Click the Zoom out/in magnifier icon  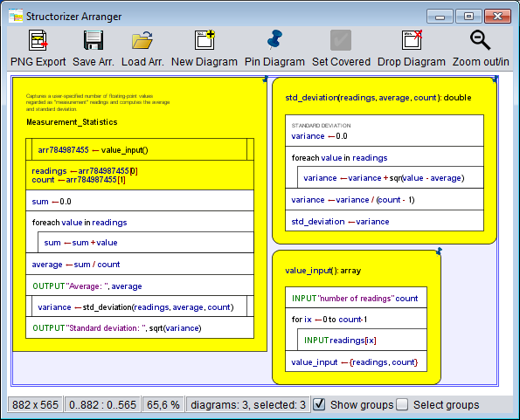[x=480, y=40]
